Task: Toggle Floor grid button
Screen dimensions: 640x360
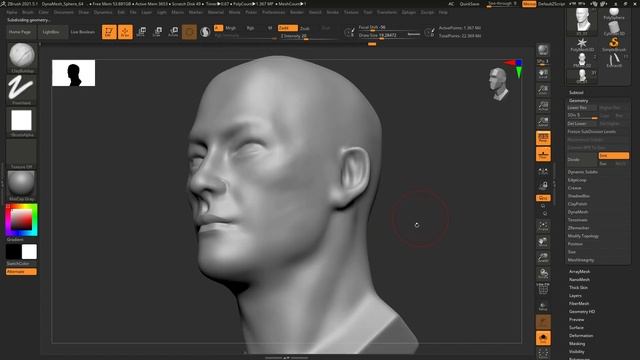Action: point(543,154)
